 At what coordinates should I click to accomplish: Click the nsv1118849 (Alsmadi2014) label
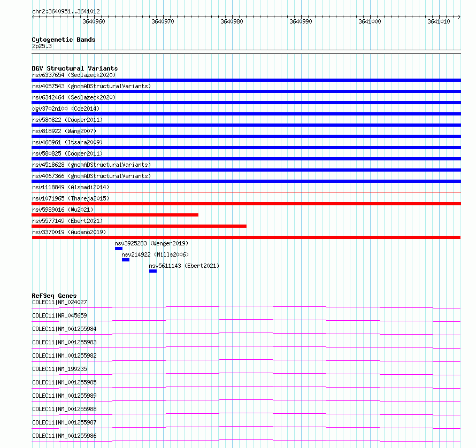pyautogui.click(x=71, y=187)
